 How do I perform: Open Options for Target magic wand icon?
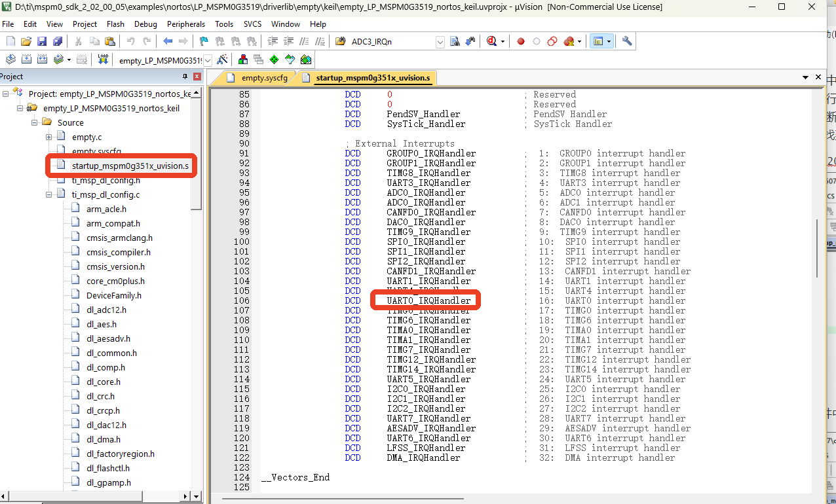(x=223, y=60)
